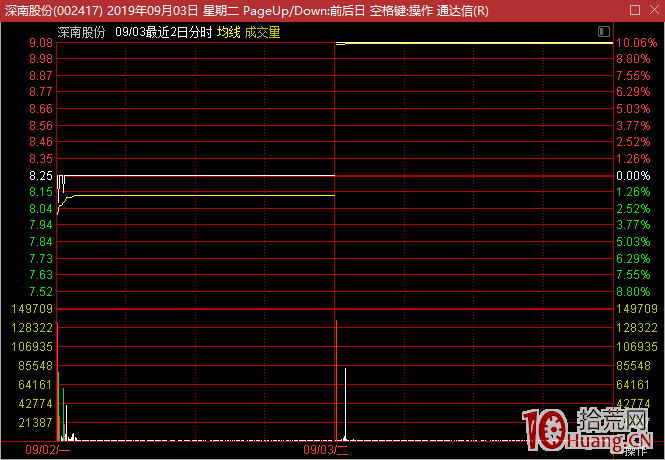Click the white volume bar after 09/03 open
The image size is (665, 460).
coord(345,404)
